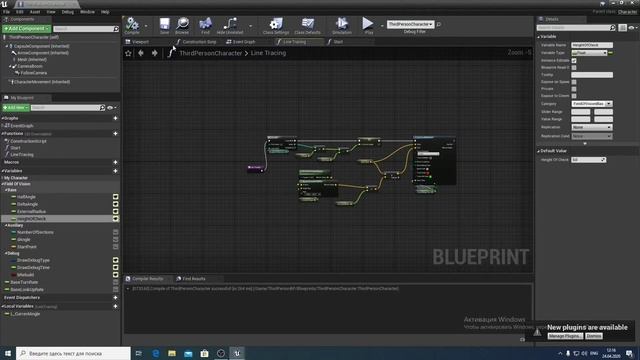Add a new function with Functions plus icon
Viewport: 640px width, 360px height.
tap(115, 133)
